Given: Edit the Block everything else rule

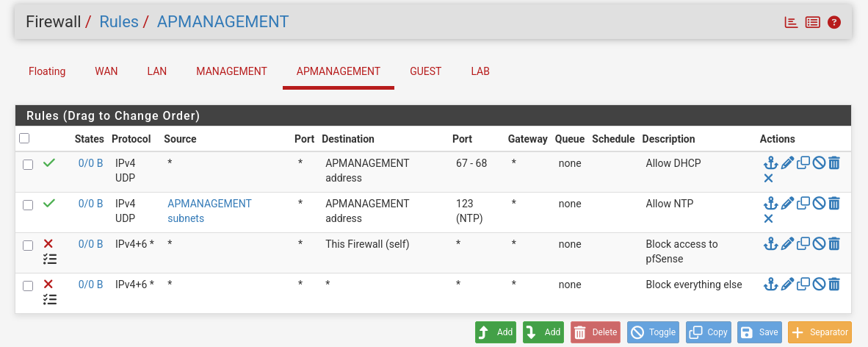Looking at the screenshot, I should coord(787,285).
